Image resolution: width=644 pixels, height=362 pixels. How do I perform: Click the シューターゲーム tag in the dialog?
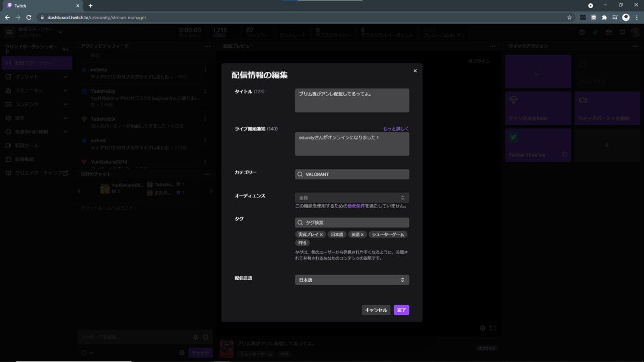pos(387,234)
